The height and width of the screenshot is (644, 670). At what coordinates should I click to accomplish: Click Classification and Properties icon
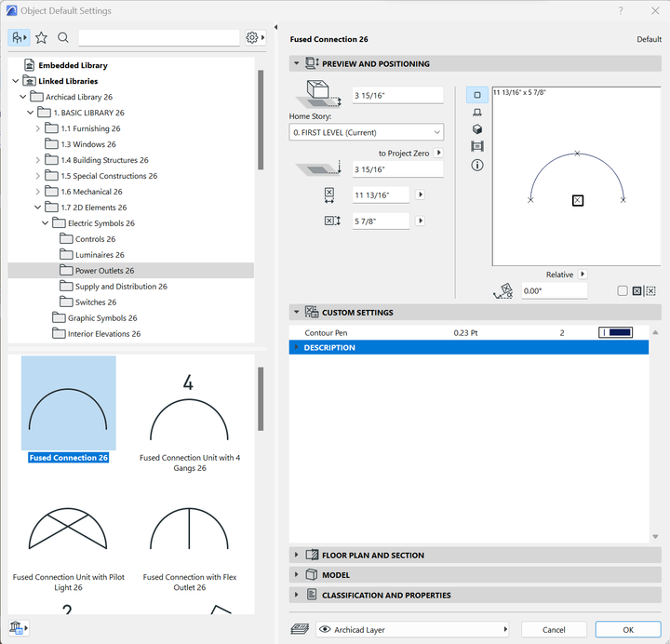312,595
